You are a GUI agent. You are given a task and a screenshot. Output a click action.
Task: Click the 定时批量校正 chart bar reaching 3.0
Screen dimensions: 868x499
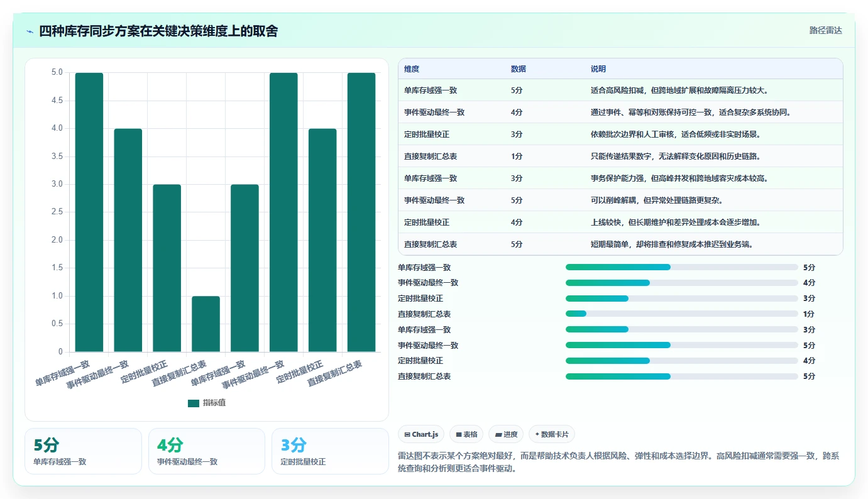(x=167, y=268)
